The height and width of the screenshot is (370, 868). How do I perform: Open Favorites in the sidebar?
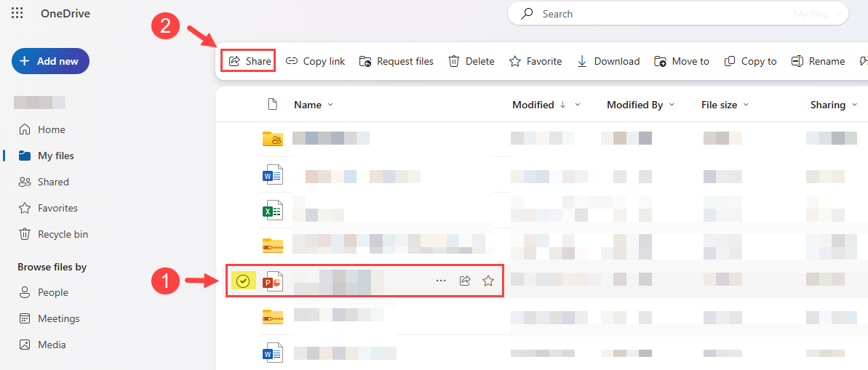click(x=48, y=208)
